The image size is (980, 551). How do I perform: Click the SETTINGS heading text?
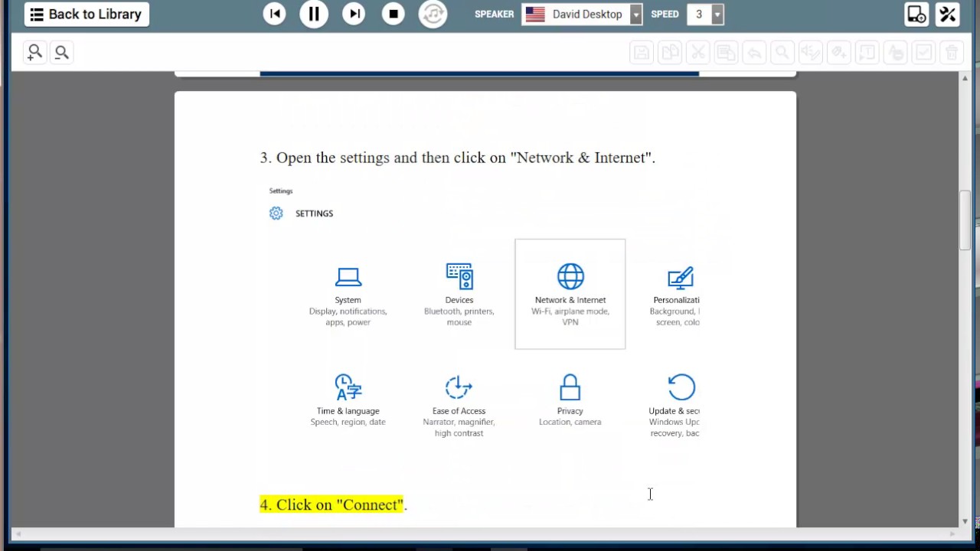(314, 214)
